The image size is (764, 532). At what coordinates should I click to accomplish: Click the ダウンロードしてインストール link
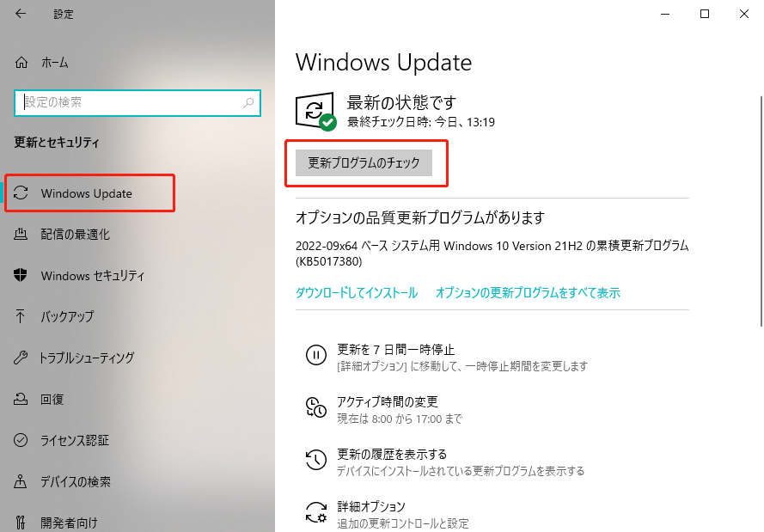[x=357, y=292]
